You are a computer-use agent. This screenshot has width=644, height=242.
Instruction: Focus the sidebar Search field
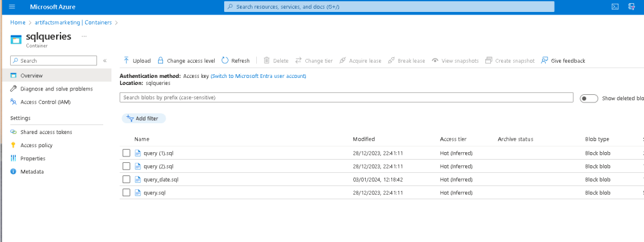[54, 61]
